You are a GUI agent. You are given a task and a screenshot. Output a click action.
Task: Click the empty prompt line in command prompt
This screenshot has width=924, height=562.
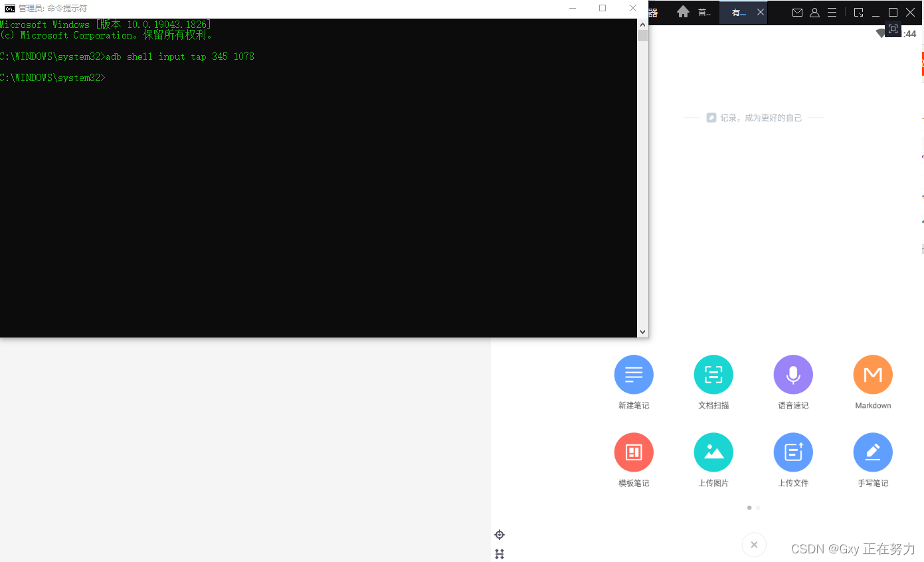click(52, 78)
